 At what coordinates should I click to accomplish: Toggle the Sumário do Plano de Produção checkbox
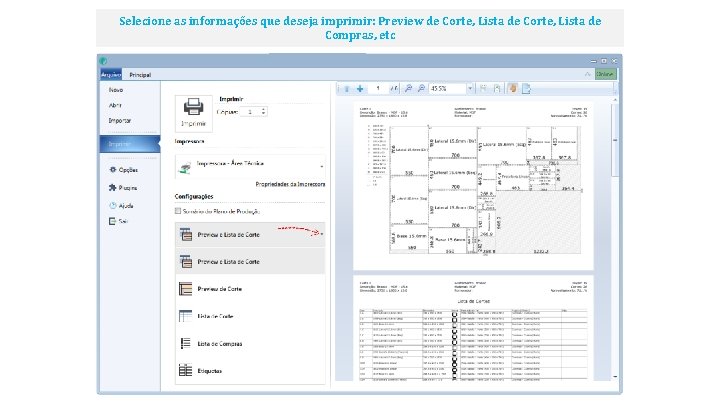point(178,211)
